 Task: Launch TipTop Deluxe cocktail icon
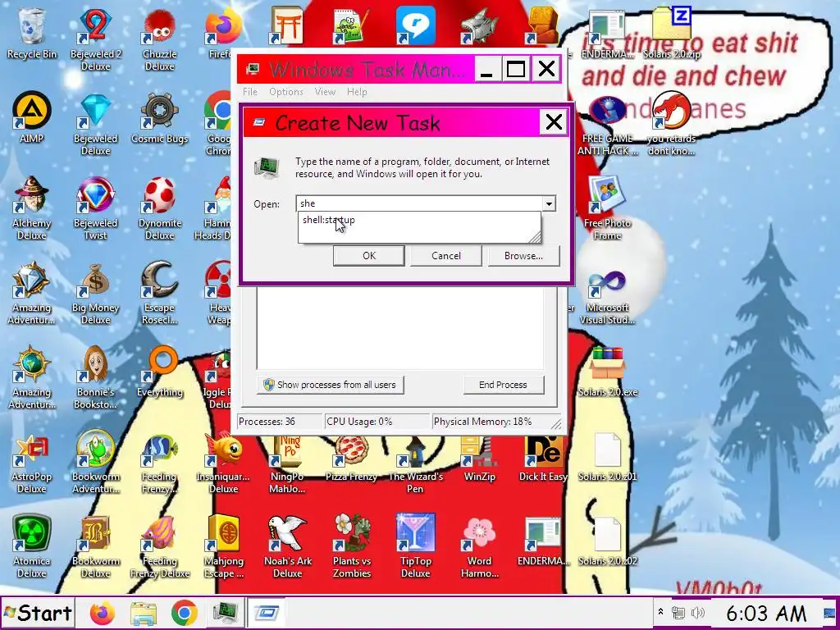tap(415, 546)
